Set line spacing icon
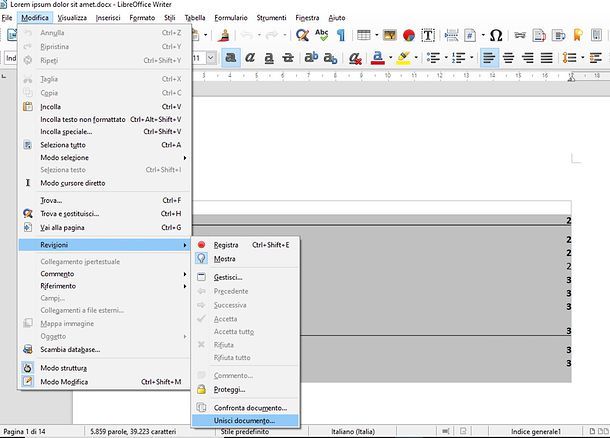Screen dimensions: 610x438 point(570,58)
